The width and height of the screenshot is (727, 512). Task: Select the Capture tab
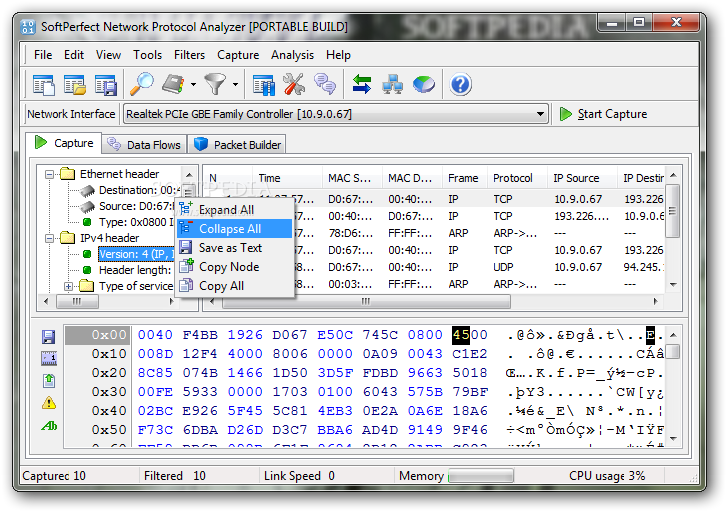(x=64, y=143)
